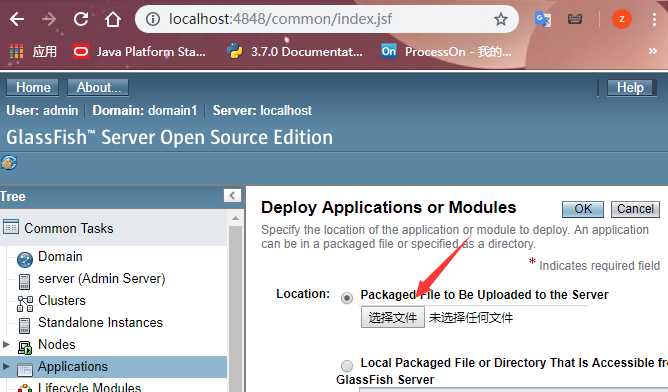Select the Domain tree node
This screenshot has height=392, width=668.
point(60,257)
